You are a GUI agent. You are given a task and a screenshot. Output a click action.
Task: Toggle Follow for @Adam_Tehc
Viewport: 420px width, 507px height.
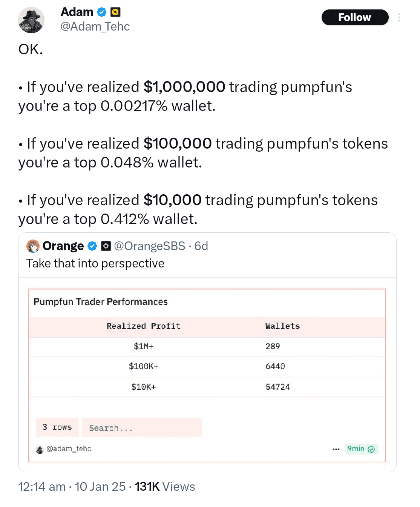[x=355, y=17]
